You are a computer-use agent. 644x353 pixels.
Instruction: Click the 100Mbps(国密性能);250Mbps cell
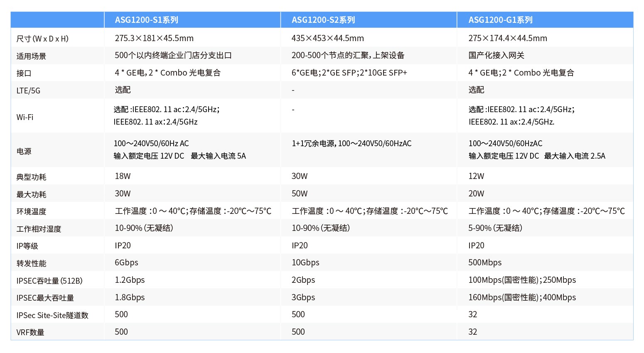click(x=522, y=280)
